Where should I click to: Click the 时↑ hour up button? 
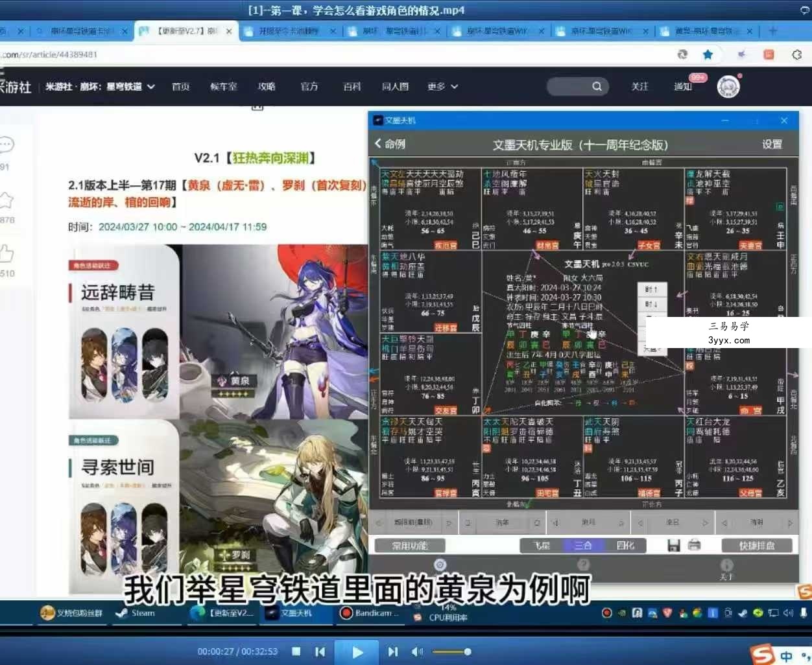pyautogui.click(x=651, y=290)
